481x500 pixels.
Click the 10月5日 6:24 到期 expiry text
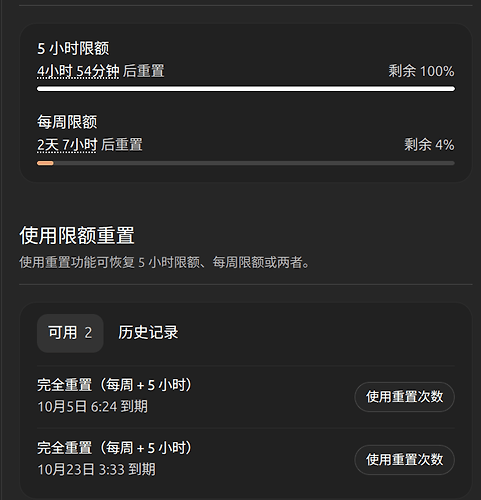92,407
